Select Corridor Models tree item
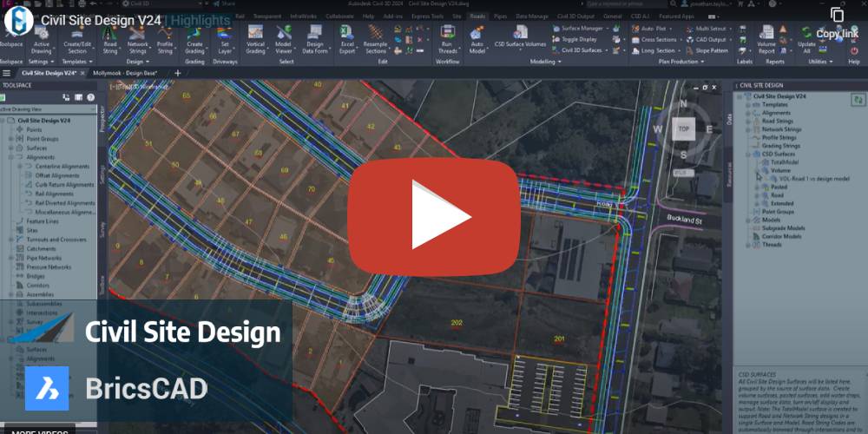 pos(782,236)
